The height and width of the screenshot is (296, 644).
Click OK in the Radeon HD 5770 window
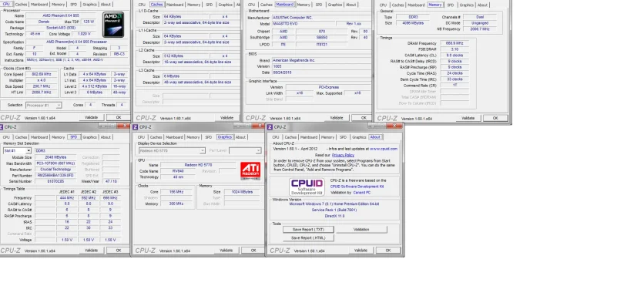click(253, 251)
